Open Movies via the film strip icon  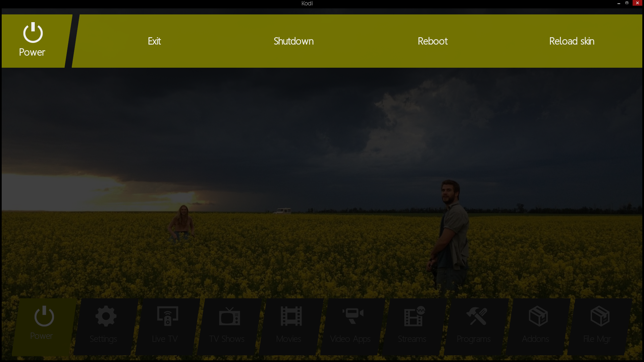pos(291,316)
